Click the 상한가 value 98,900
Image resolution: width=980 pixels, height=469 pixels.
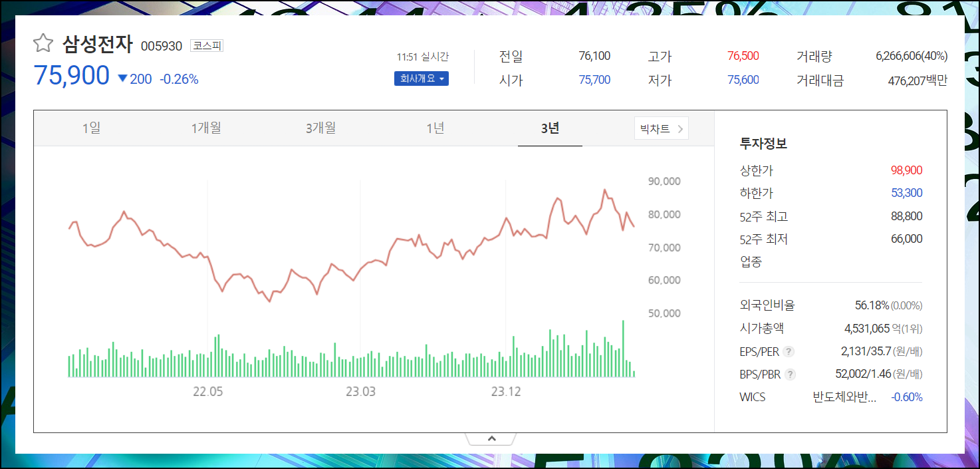coord(907,170)
